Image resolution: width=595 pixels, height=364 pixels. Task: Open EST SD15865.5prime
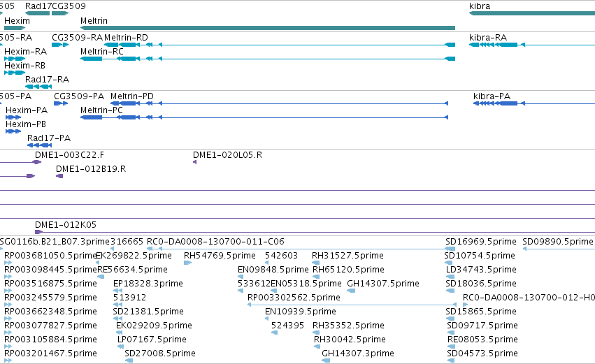tap(481, 312)
